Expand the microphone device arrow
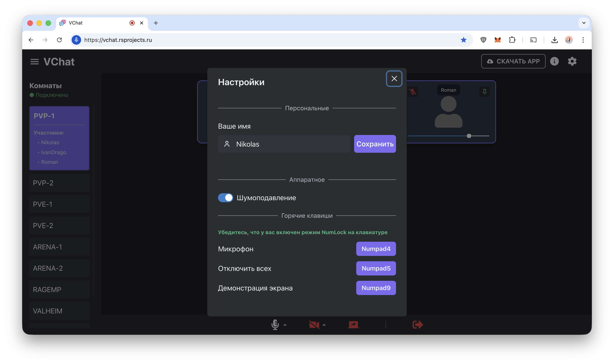This screenshot has width=614, height=364. pyautogui.click(x=285, y=325)
